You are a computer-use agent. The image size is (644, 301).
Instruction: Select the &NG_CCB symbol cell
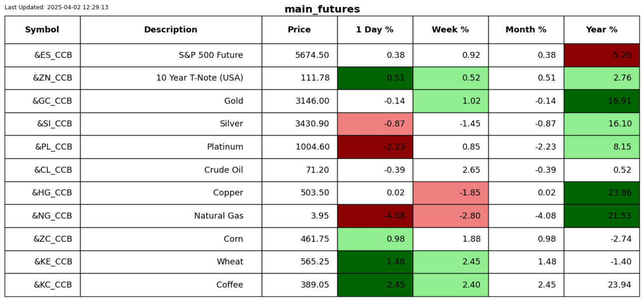click(42, 216)
